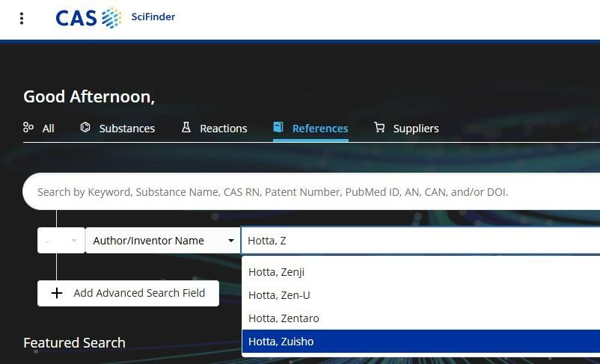Choose Hotta, Zentaro from suggestions

point(421,318)
